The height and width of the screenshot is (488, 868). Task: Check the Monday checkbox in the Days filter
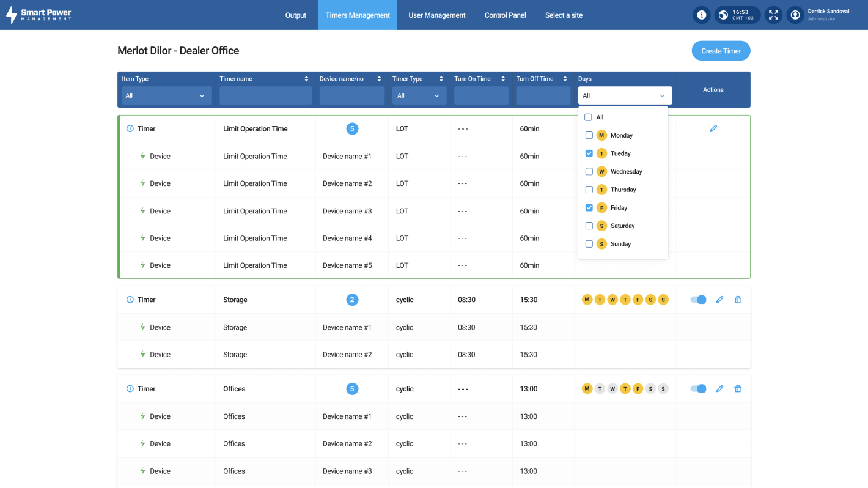point(589,135)
